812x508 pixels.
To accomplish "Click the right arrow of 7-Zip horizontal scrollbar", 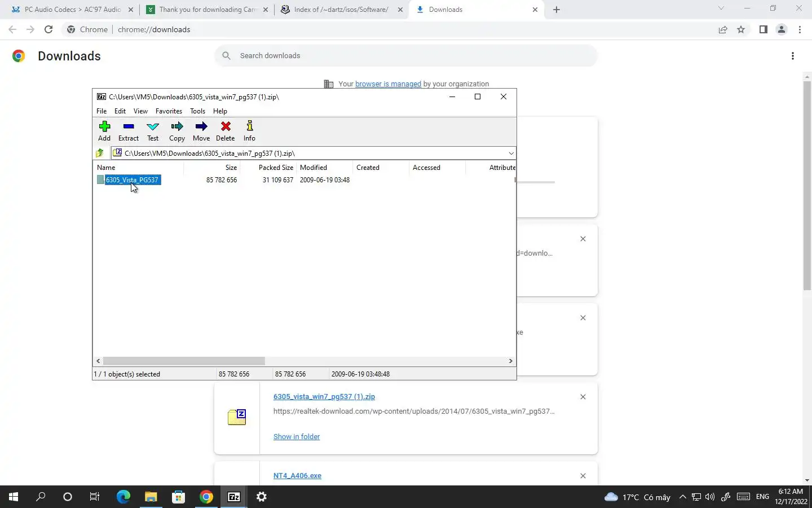I will pyautogui.click(x=511, y=361).
